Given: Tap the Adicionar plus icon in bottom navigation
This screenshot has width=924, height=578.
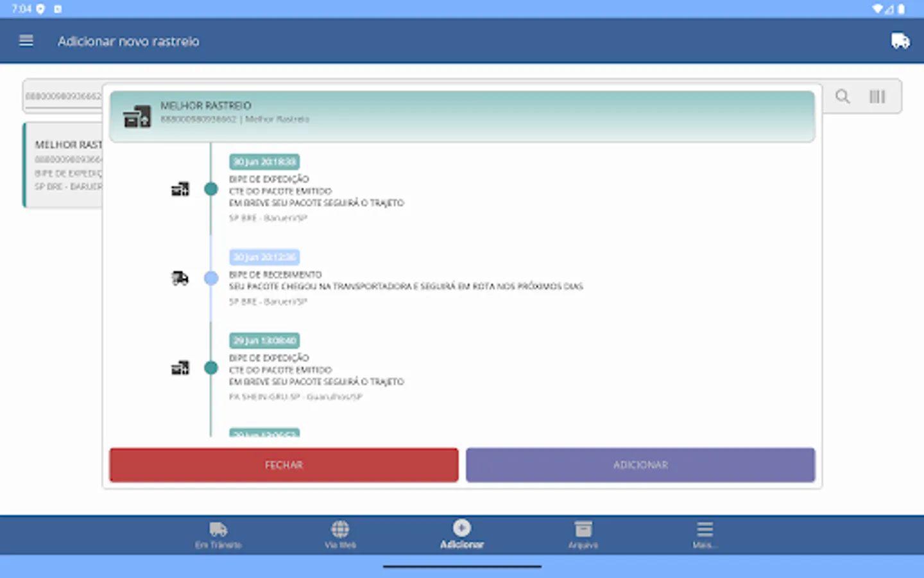Looking at the screenshot, I should pyautogui.click(x=461, y=528).
